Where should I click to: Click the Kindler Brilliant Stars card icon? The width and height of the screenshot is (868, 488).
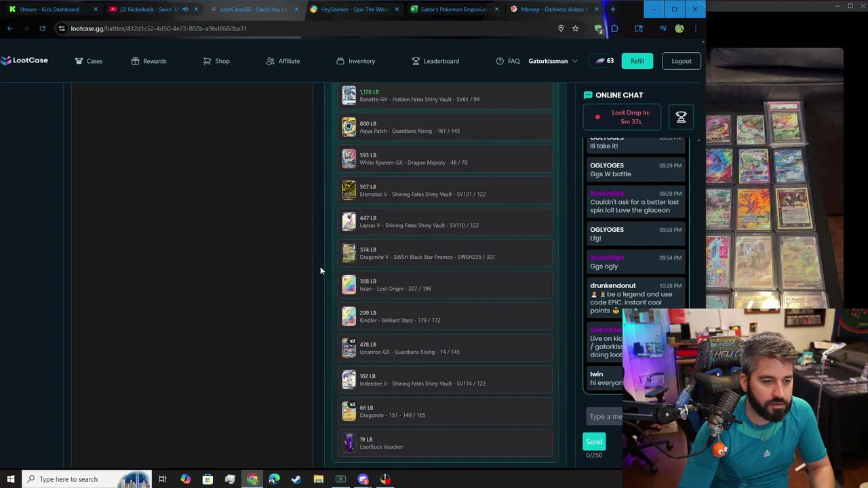coord(349,317)
